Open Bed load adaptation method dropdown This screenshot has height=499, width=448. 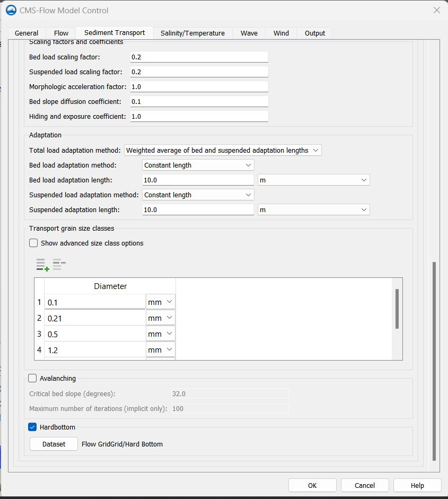click(x=198, y=165)
